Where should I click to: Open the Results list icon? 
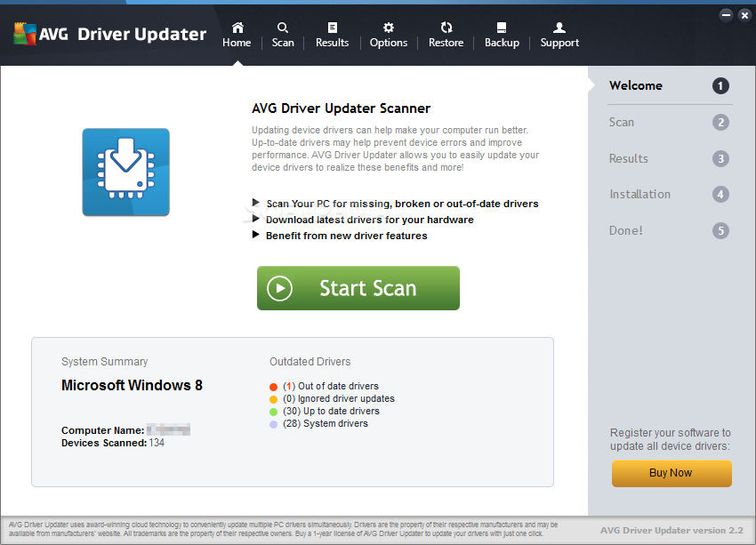tap(333, 28)
